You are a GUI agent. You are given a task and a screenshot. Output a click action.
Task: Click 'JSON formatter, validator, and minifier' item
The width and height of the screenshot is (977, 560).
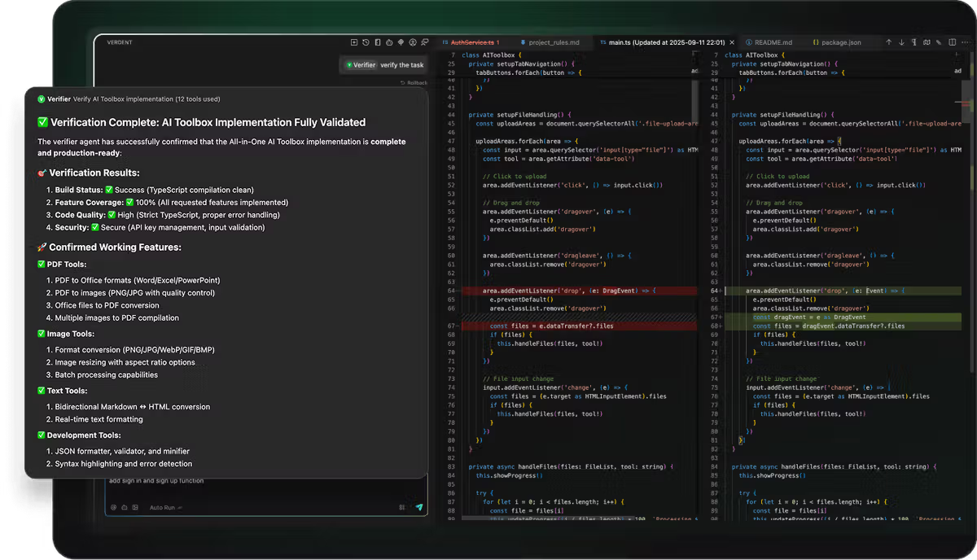(122, 451)
